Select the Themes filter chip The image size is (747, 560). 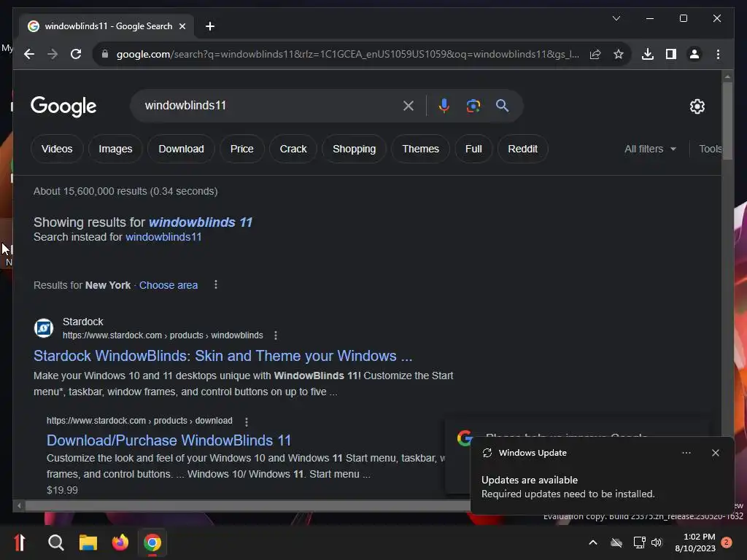click(x=420, y=149)
